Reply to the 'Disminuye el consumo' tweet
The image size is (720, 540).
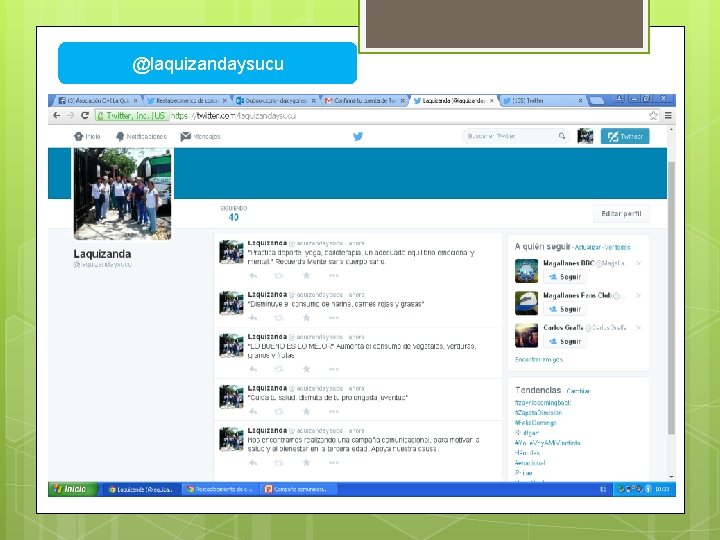pyautogui.click(x=253, y=318)
